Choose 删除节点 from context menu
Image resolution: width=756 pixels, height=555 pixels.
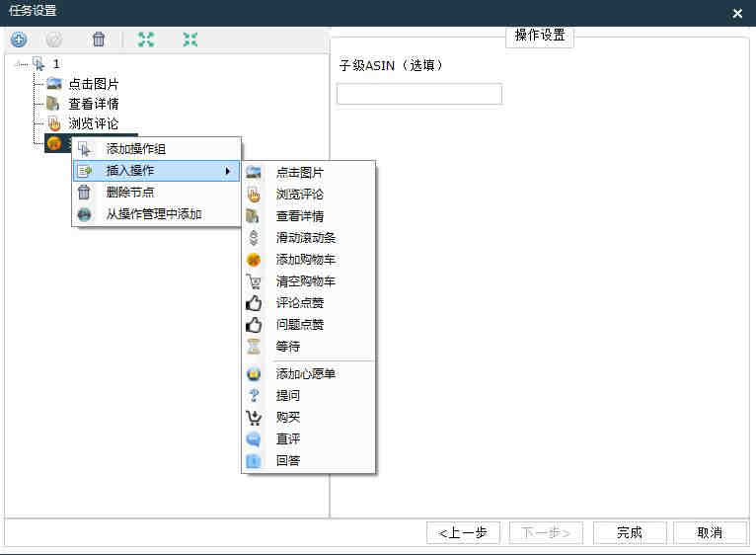[x=156, y=193]
